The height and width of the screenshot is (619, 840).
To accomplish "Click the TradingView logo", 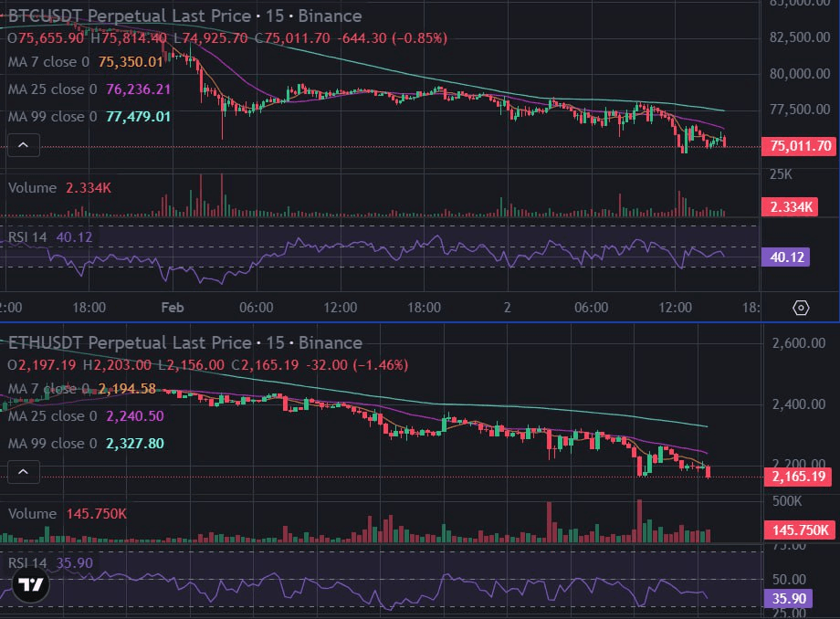I will point(32,586).
